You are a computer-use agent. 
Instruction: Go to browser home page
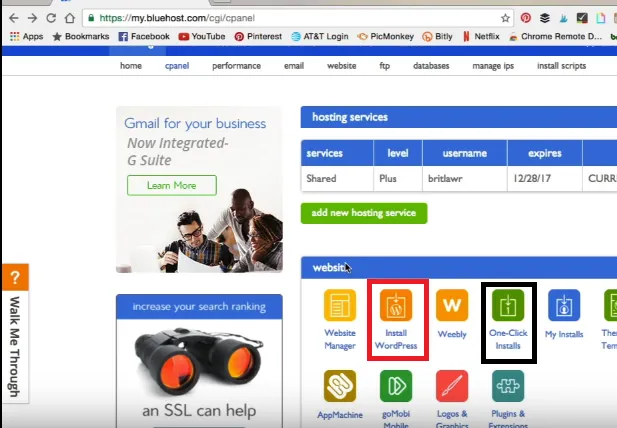coord(70,18)
